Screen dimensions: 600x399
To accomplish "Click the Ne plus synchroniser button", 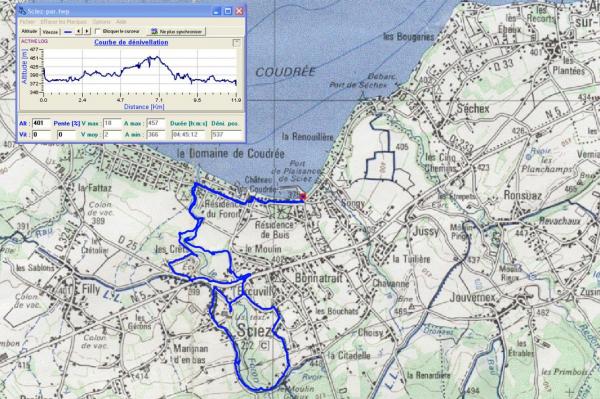I will tap(176, 32).
